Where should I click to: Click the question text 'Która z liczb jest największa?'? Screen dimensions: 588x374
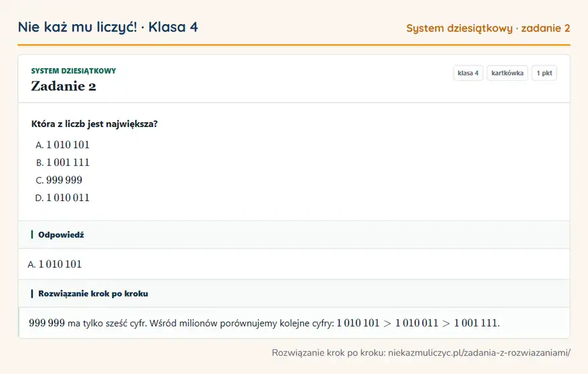[94, 124]
